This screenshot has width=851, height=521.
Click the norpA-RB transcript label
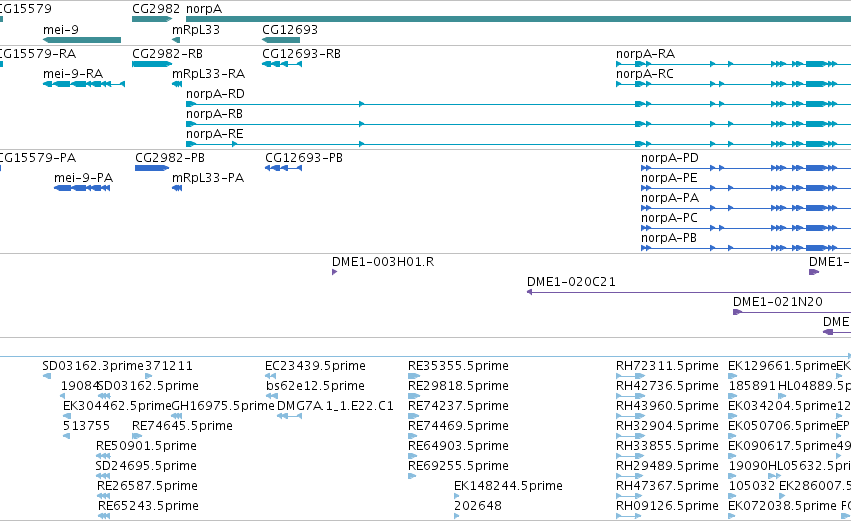(x=214, y=114)
